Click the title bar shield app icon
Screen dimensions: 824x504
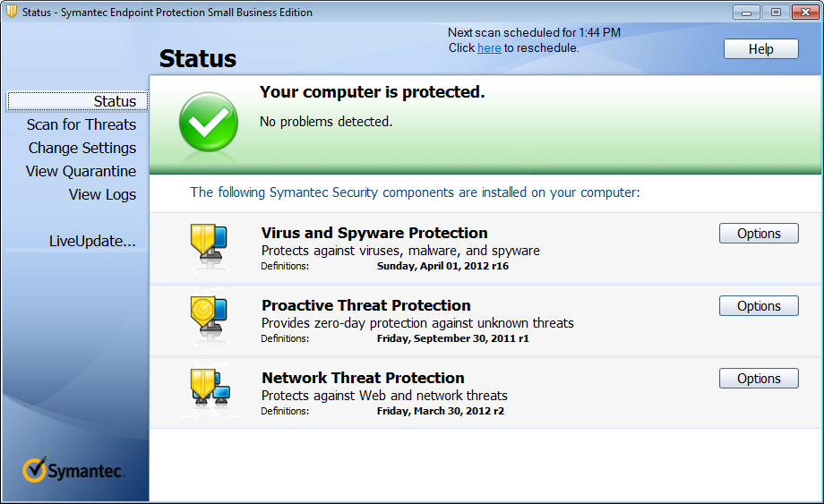pyautogui.click(x=12, y=13)
